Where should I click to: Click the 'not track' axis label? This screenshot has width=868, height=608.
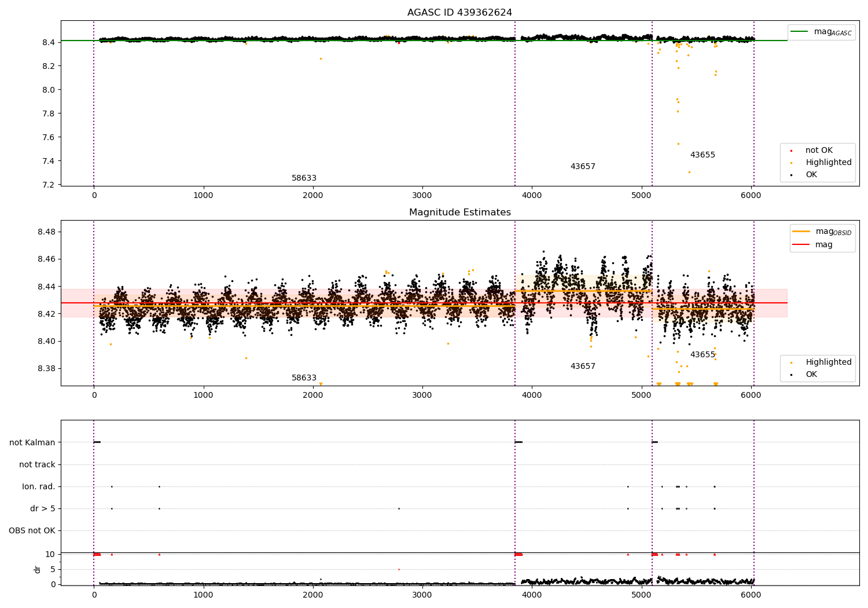tap(37, 464)
